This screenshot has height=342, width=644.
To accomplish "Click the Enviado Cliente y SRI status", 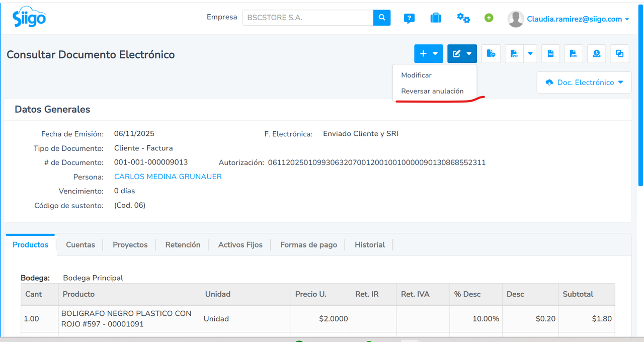I will pyautogui.click(x=361, y=134).
